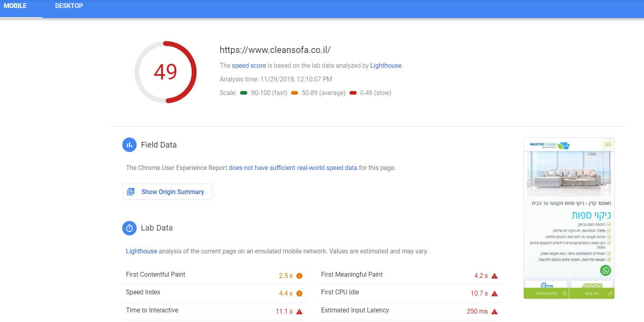The width and height of the screenshot is (644, 322).
Task: Select the page URL https://www.cleansofa.co.il/
Action: (275, 50)
